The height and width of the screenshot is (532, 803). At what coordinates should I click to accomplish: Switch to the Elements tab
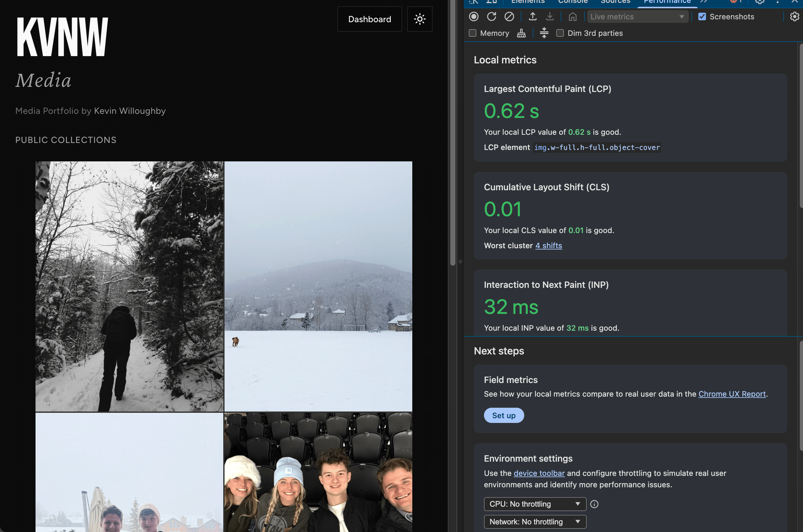coord(528,2)
